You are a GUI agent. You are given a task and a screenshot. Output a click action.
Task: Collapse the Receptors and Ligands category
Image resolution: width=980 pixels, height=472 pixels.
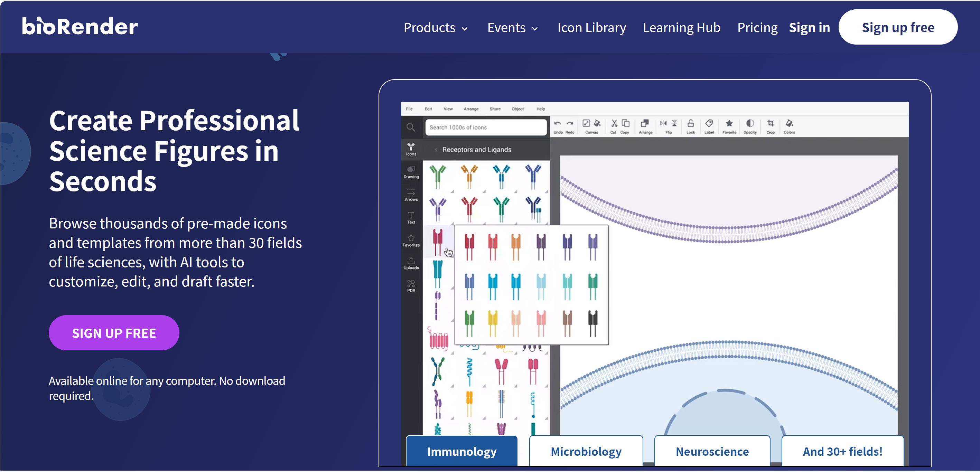pos(436,150)
